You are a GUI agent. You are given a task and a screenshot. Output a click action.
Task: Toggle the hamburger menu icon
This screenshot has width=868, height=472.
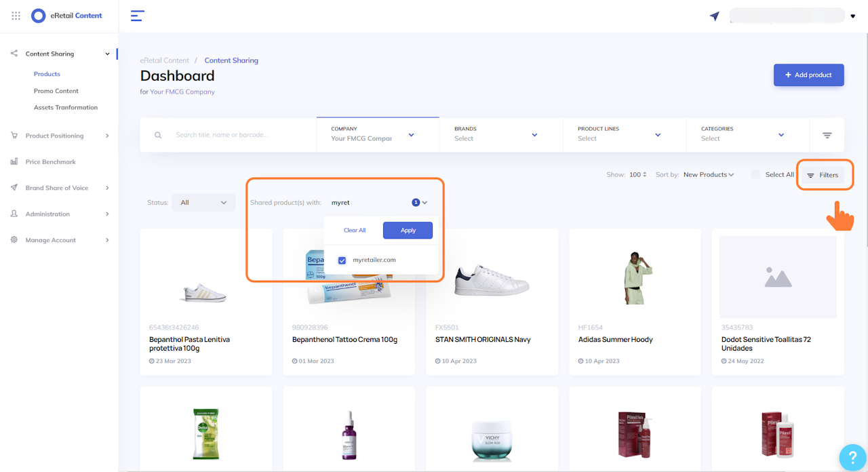(x=138, y=16)
